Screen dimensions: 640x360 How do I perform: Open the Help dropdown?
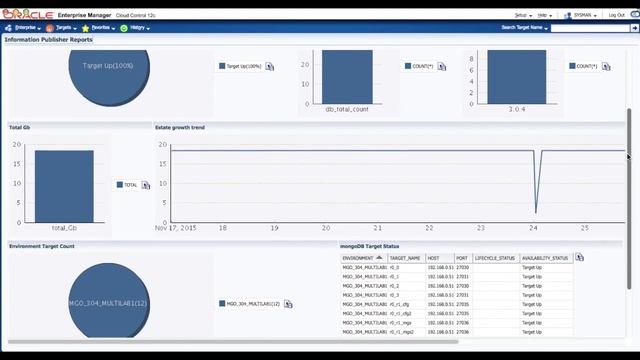544,15
